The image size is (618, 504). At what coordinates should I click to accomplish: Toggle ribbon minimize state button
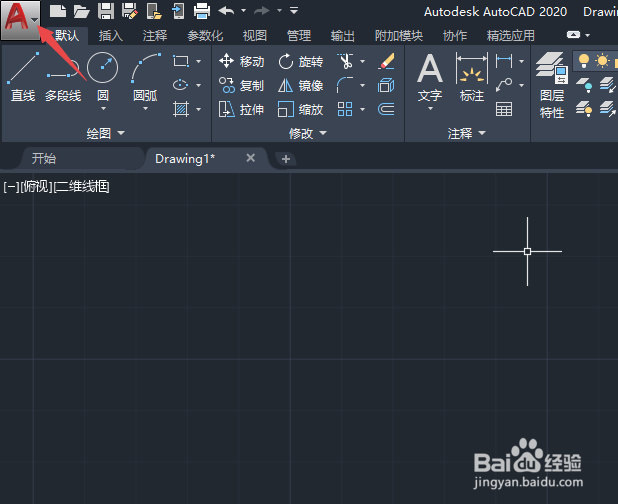(573, 35)
